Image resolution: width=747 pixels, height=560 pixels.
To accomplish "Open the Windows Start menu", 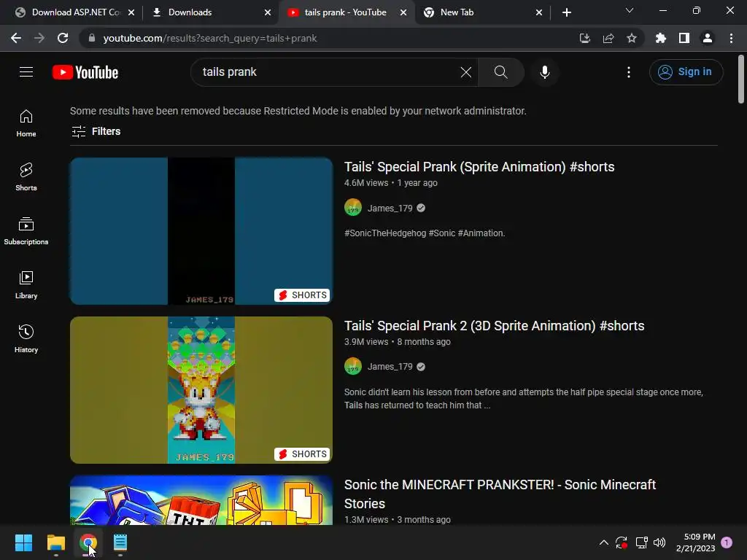I will [23, 542].
